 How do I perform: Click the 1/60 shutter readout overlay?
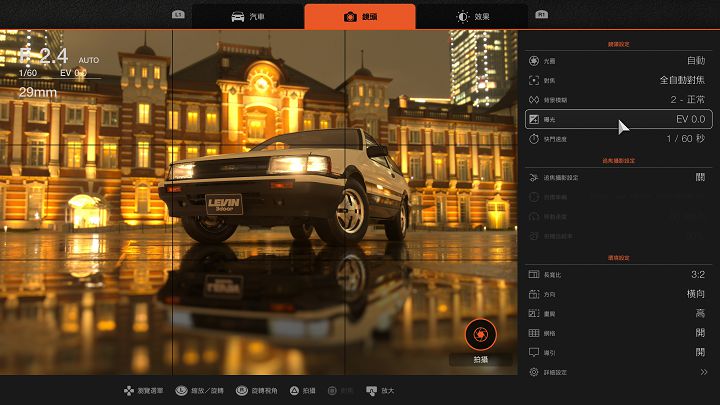(28, 73)
